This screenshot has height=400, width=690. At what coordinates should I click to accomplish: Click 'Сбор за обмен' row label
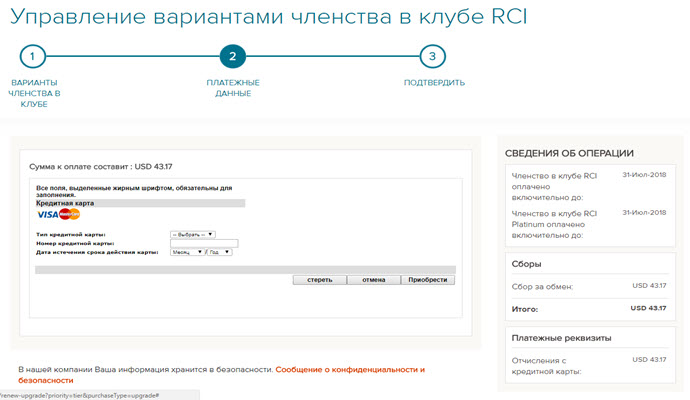[x=542, y=287]
